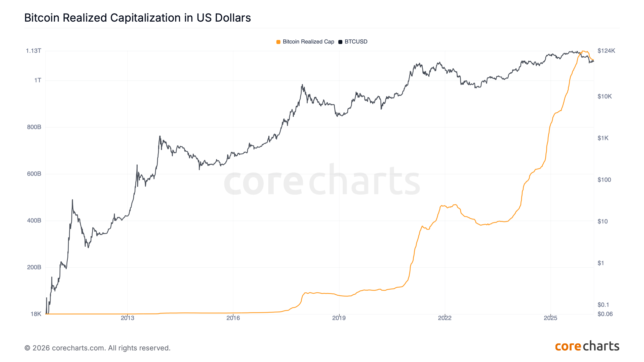Click the 2025 x-axis label
Screen dimensions: 644x362
(550, 318)
